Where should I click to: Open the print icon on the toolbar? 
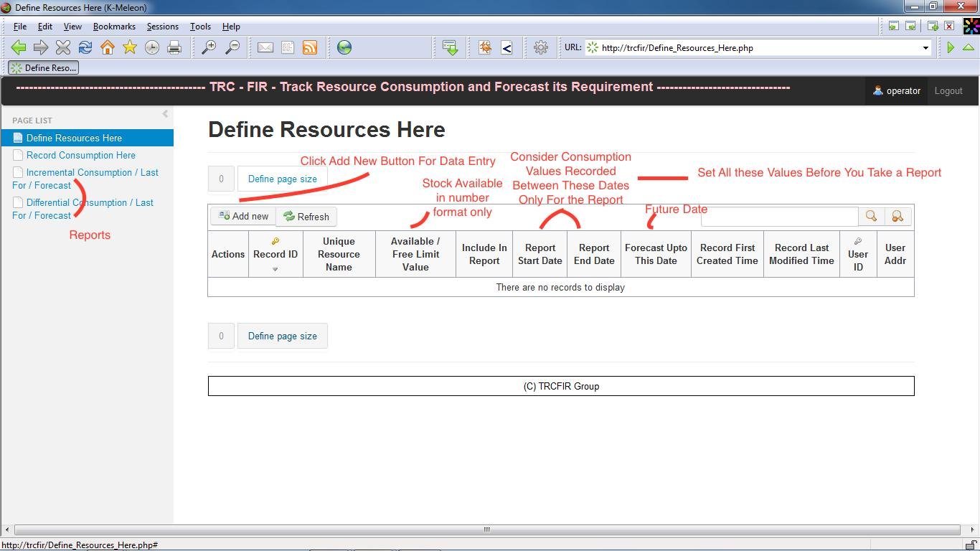click(172, 47)
